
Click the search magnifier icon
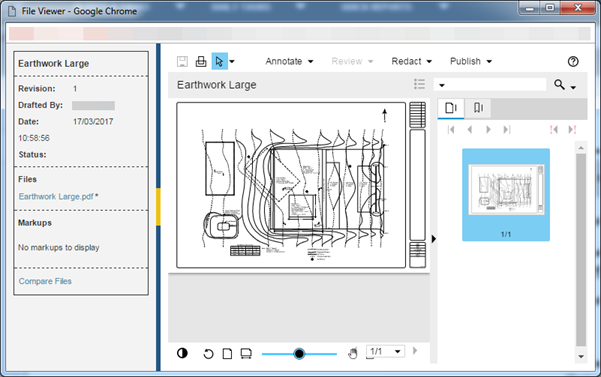(560, 85)
